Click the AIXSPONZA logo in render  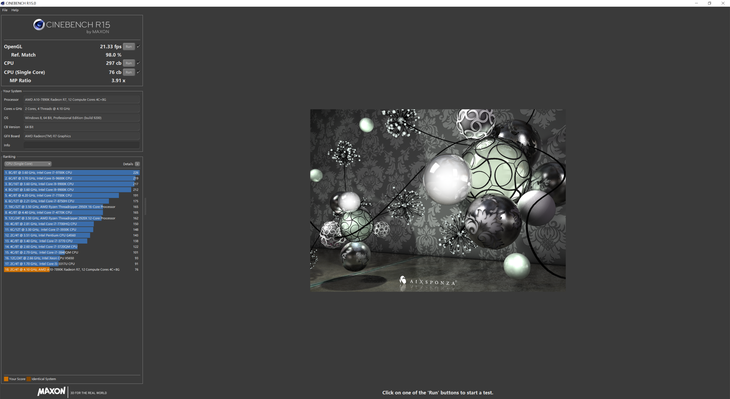coord(427,281)
